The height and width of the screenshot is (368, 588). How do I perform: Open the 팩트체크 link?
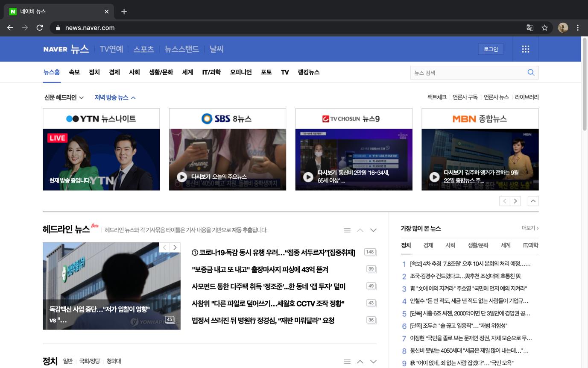[437, 97]
